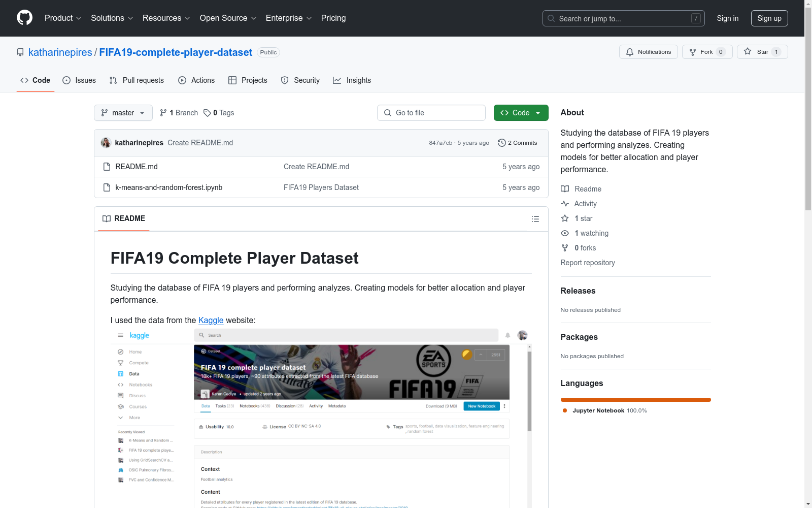This screenshot has height=508, width=812.
Task: Open the README.md file
Action: coord(137,167)
